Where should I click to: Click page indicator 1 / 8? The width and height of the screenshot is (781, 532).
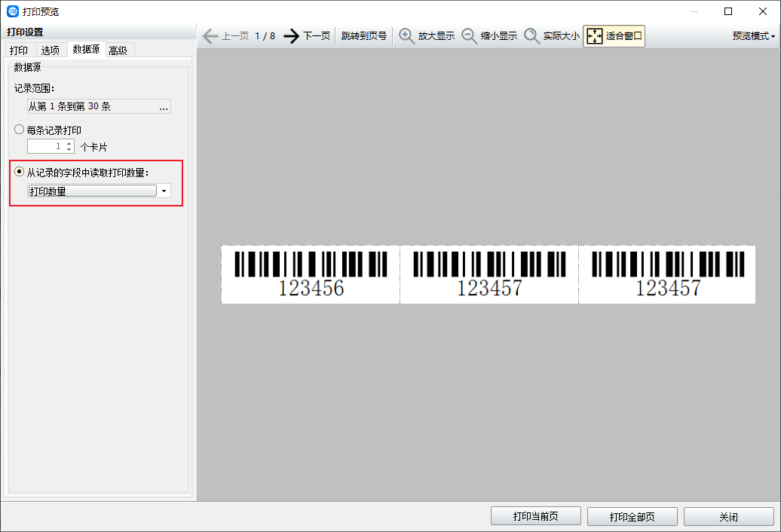tap(265, 36)
